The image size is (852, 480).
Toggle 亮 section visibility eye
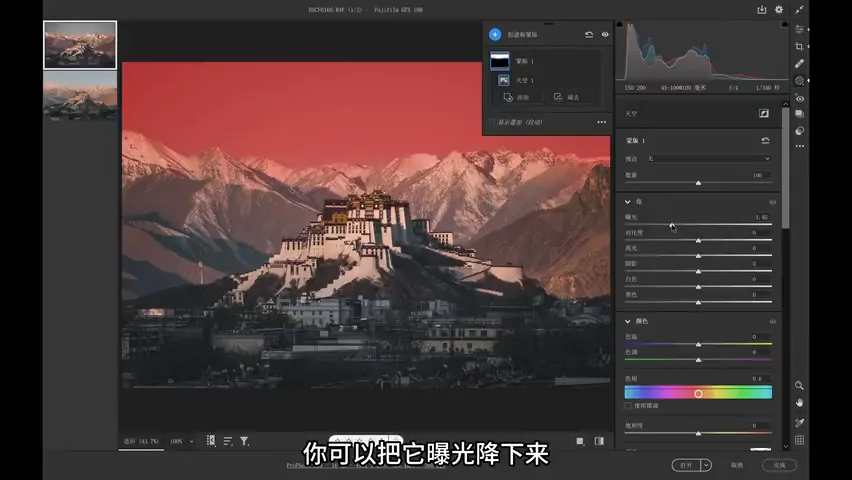773,202
